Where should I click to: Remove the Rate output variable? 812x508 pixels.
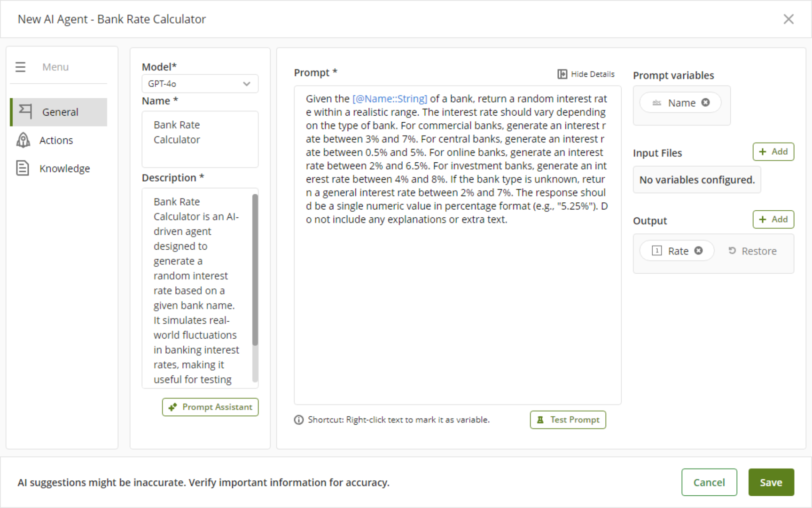699,251
